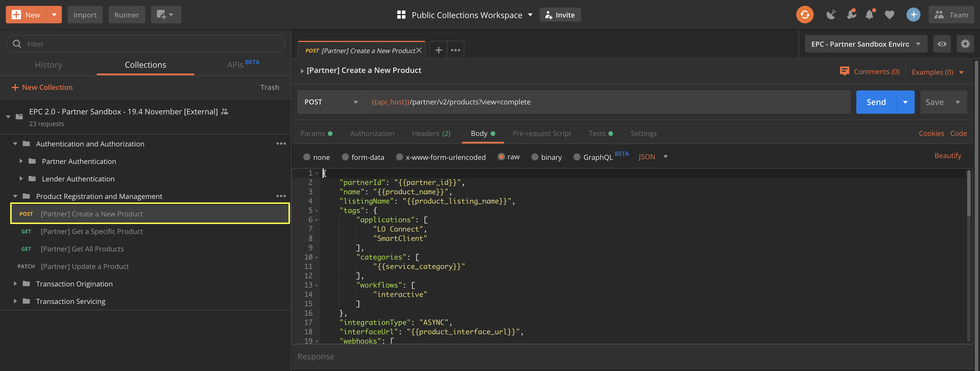
Task: Open the satellite capture requests icon
Action: (x=831, y=15)
